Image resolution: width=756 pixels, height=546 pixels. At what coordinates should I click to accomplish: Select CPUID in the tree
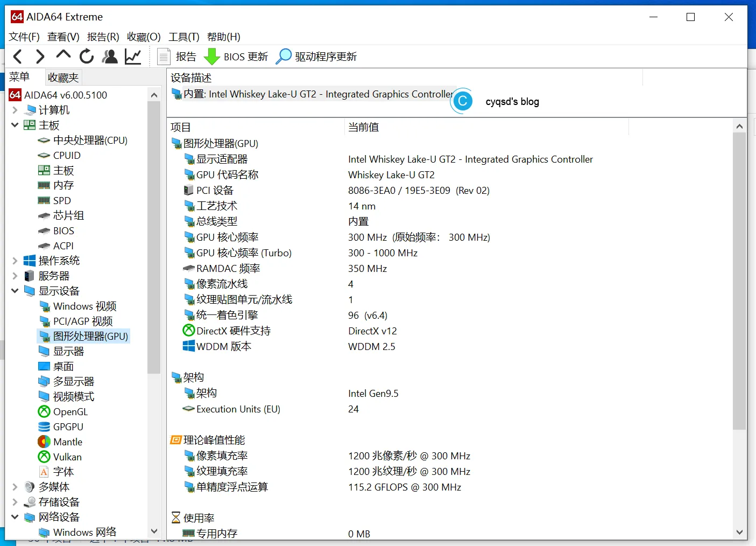tap(60, 155)
